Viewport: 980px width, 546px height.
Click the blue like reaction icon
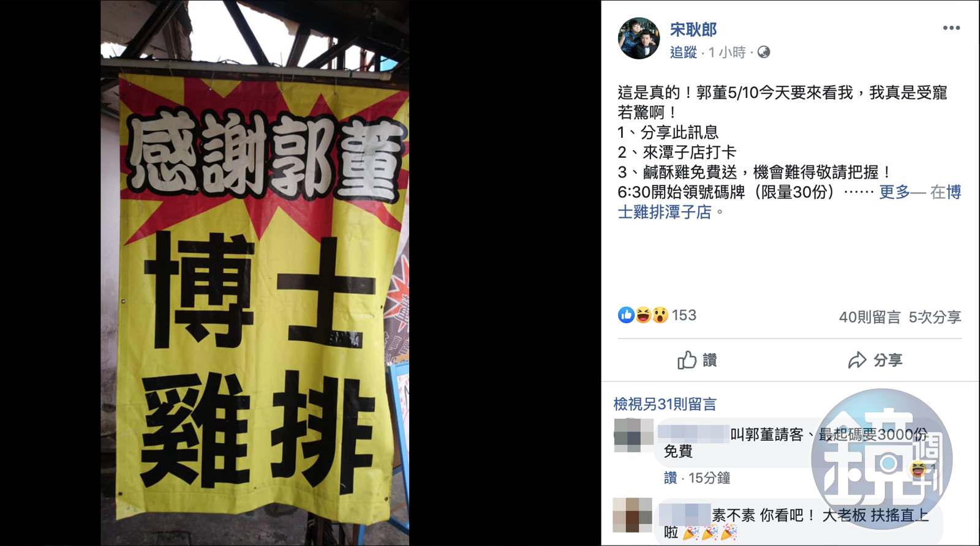pos(626,315)
